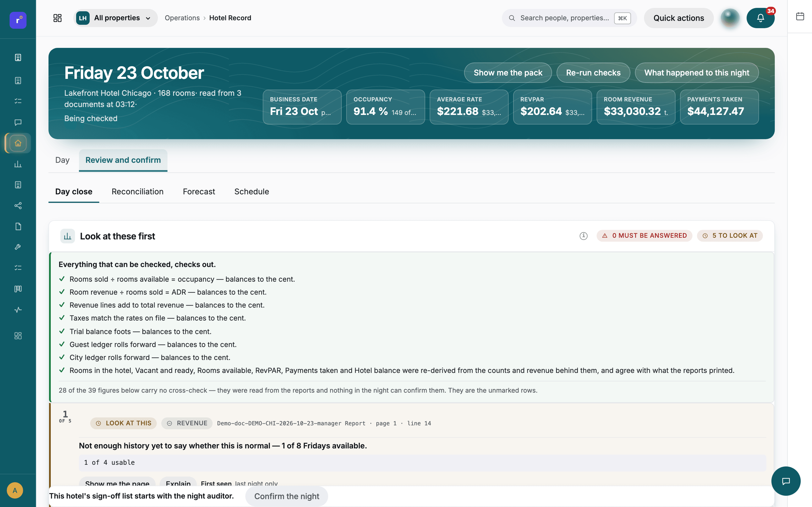812x507 pixels.
Task: Toggle the 0 Must Be Answered filter
Action: pos(644,236)
